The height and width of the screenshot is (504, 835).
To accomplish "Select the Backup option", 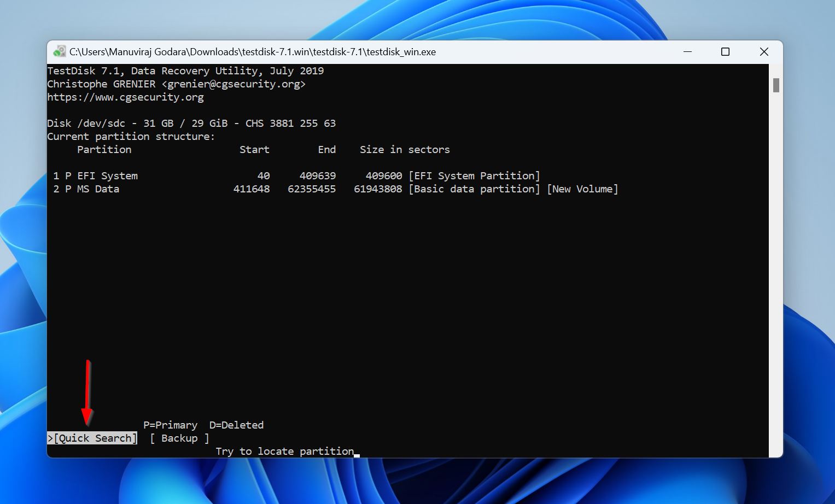I will (179, 438).
